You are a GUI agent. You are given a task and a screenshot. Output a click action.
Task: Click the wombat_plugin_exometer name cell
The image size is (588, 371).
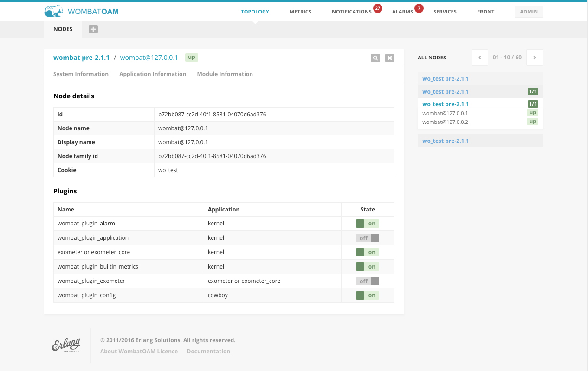129,281
